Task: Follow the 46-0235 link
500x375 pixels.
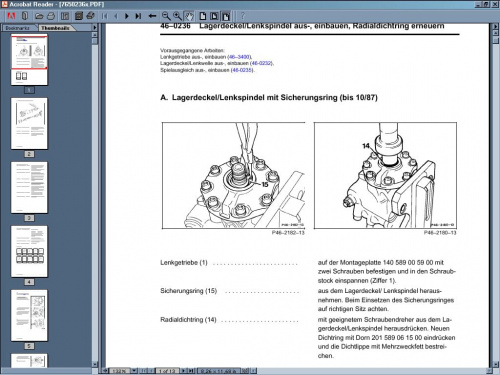Action: tap(242, 70)
